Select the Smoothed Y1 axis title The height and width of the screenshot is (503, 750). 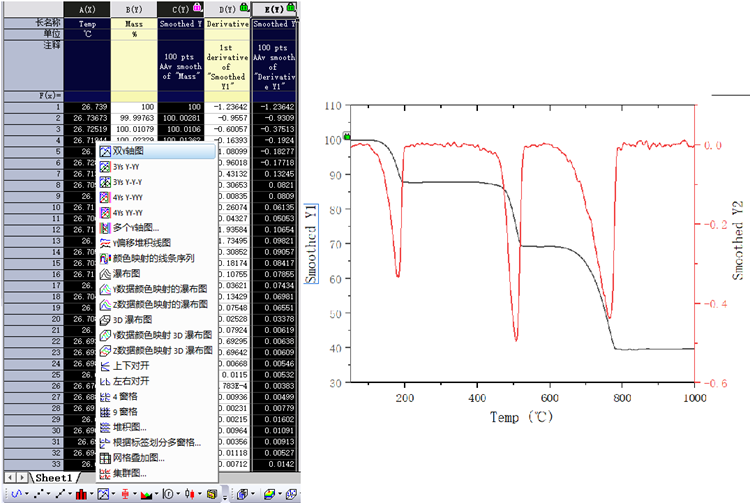(x=311, y=244)
